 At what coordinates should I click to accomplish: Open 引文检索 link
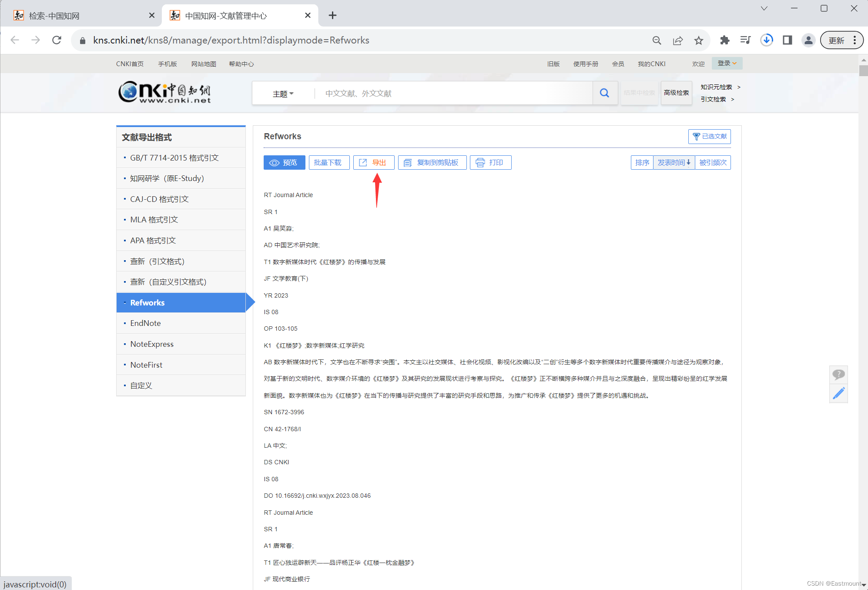point(713,99)
